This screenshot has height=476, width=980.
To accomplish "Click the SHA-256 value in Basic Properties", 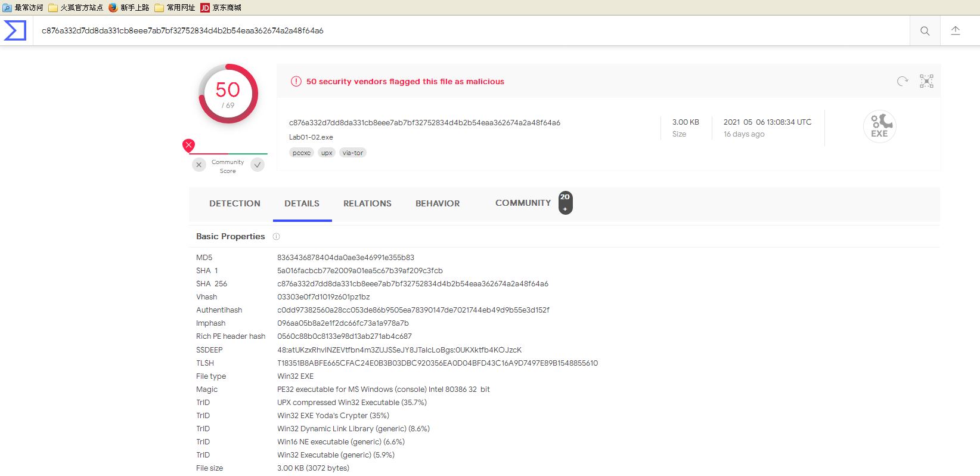I will point(413,284).
